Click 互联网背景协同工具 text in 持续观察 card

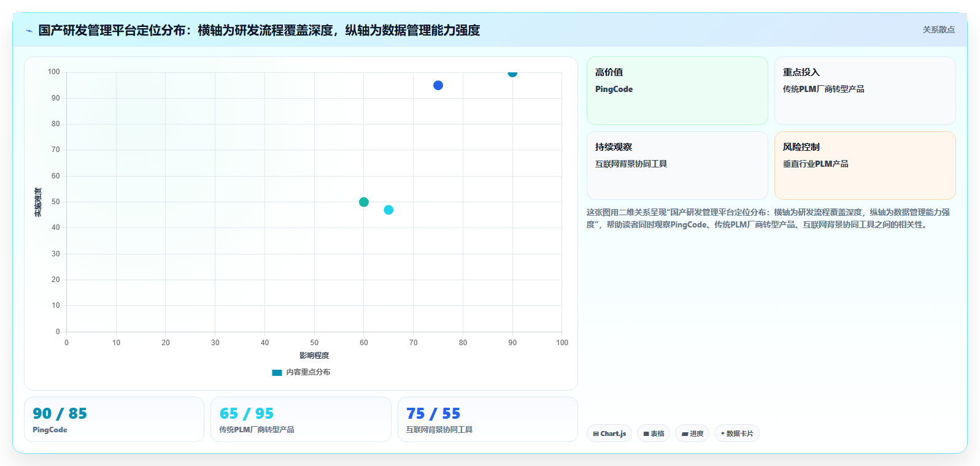click(x=631, y=164)
